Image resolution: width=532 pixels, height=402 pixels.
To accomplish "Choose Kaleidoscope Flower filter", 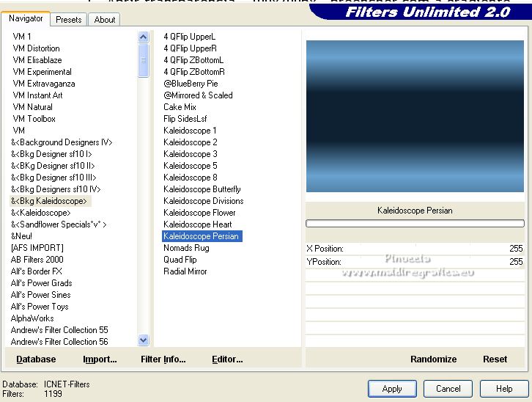I will (199, 213).
